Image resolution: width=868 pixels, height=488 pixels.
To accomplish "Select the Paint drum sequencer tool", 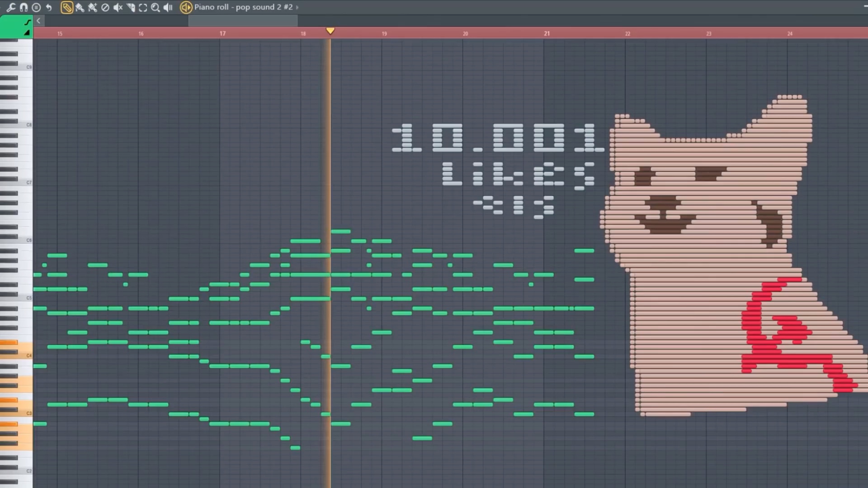I will pyautogui.click(x=92, y=7).
